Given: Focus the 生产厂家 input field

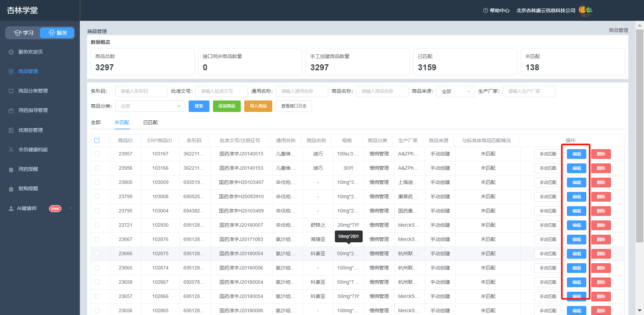Looking at the screenshot, I should pos(529,91).
